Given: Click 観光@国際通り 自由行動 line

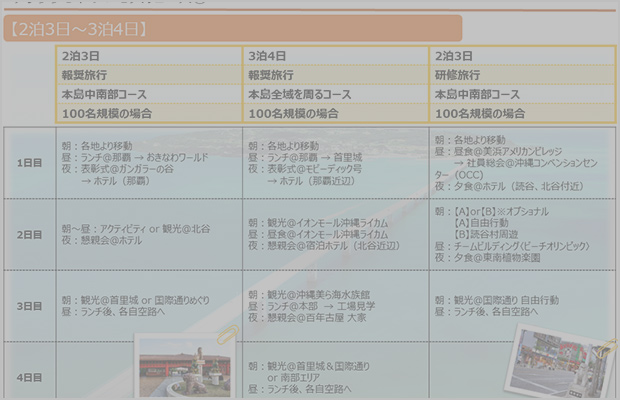Looking at the screenshot, I should click(497, 300).
